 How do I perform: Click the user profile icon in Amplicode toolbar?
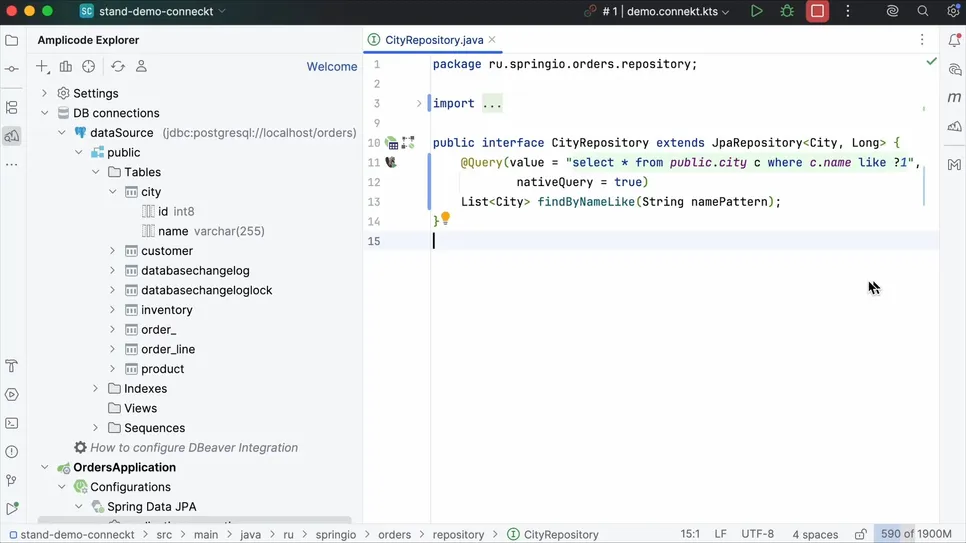pyautogui.click(x=141, y=67)
